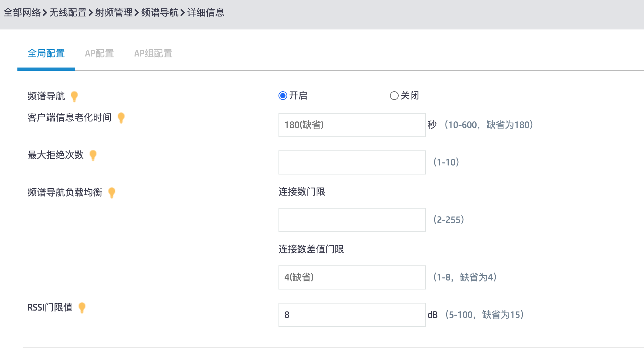Open the AP组配置 tab
Image resolution: width=644 pixels, height=353 pixels.
click(153, 53)
